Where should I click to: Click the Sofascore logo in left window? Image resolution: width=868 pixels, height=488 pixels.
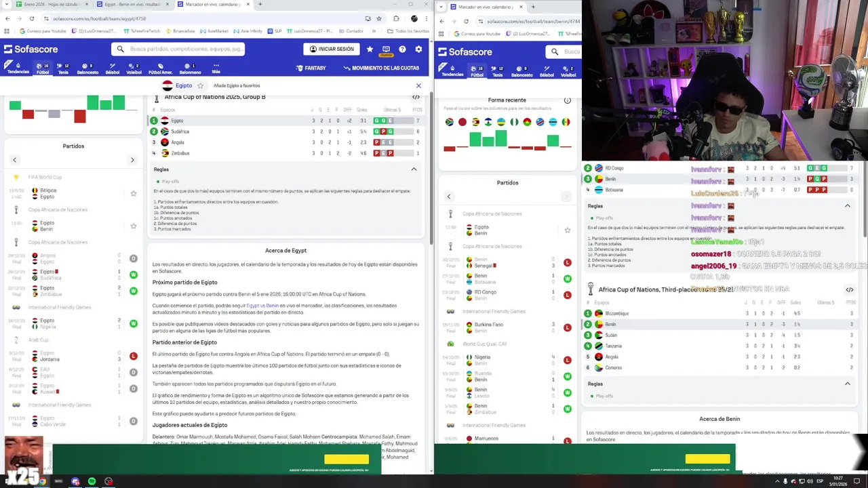[31, 49]
